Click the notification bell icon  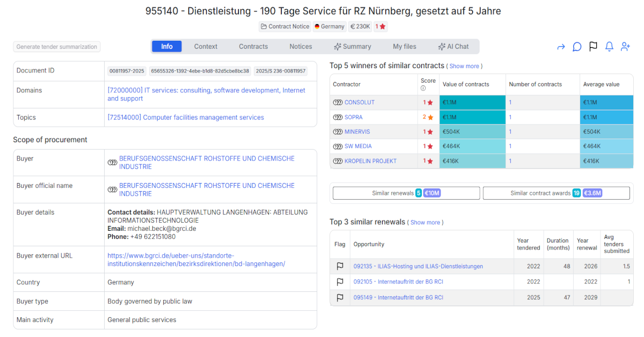[x=609, y=47]
